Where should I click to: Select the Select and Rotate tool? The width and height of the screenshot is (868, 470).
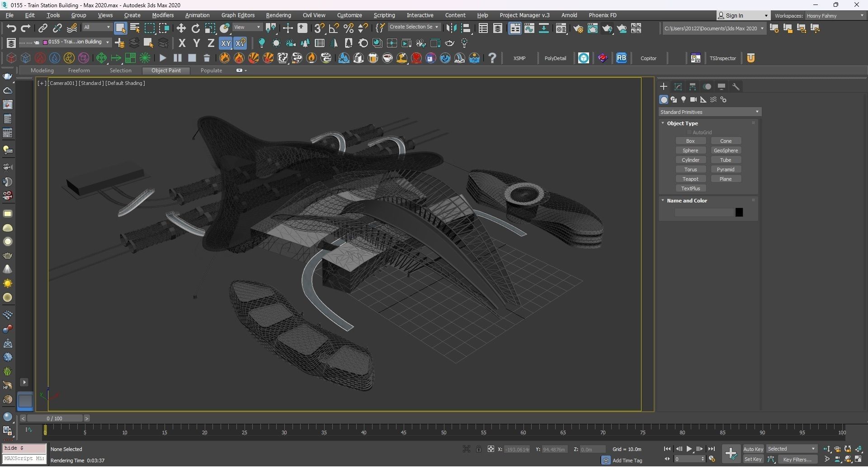(196, 28)
